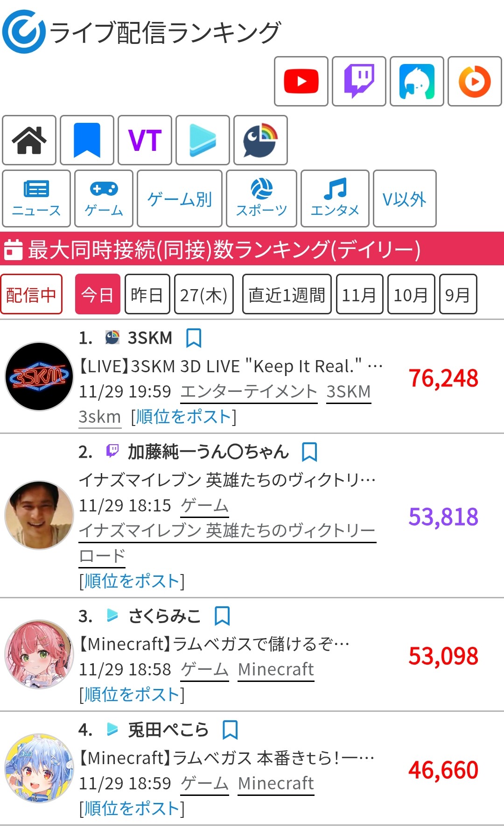Open 加藤純一's channel avatar thumbnail
The image size is (504, 830).
[x=39, y=515]
